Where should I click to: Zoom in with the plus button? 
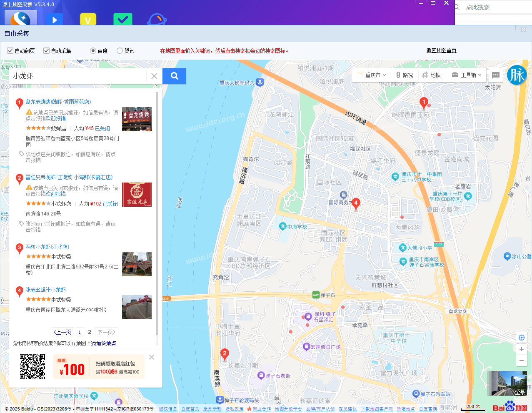tap(521, 349)
